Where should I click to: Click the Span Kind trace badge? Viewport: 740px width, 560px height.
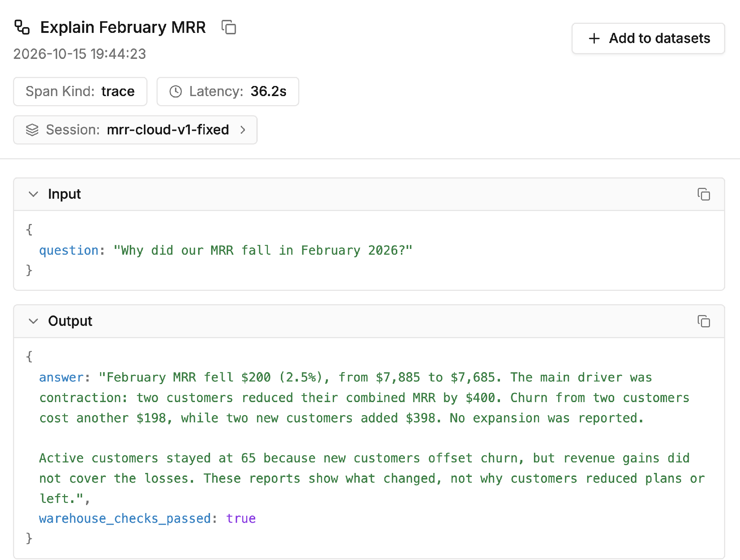click(x=80, y=91)
